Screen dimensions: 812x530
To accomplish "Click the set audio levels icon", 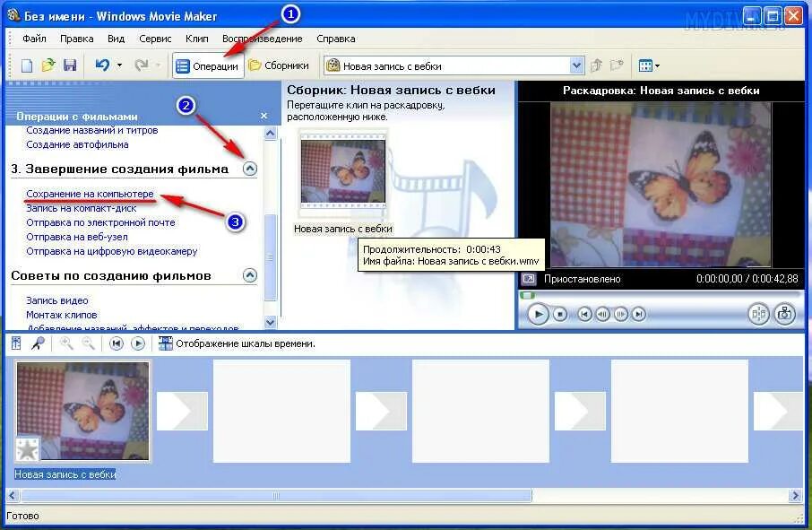I will pos(16,343).
